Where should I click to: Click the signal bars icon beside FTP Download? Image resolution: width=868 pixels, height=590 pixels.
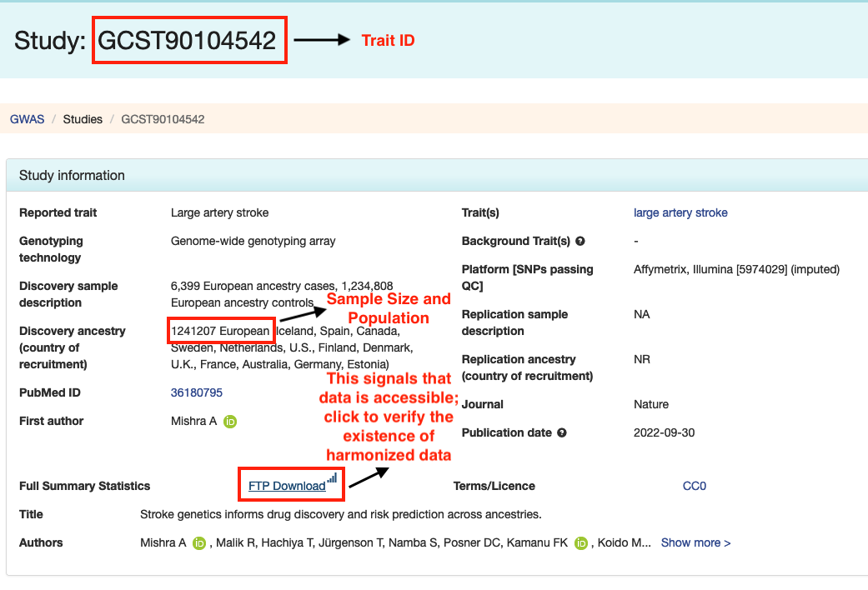tap(332, 479)
